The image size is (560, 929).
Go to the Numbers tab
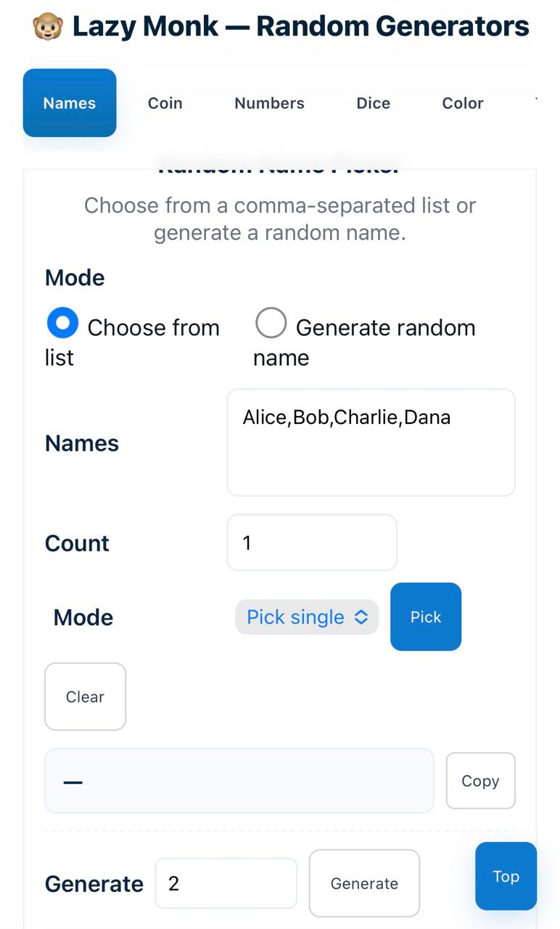click(269, 103)
